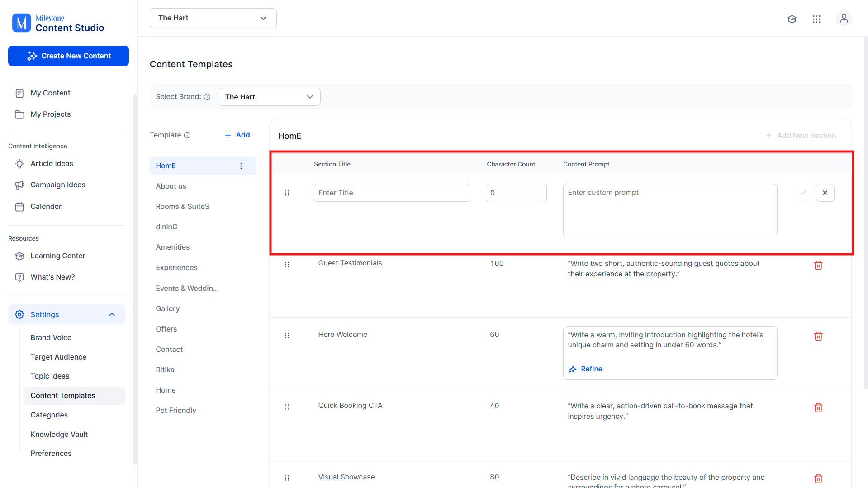The image size is (868, 488).
Task: Grab the drag handle of the new section row
Action: click(287, 193)
